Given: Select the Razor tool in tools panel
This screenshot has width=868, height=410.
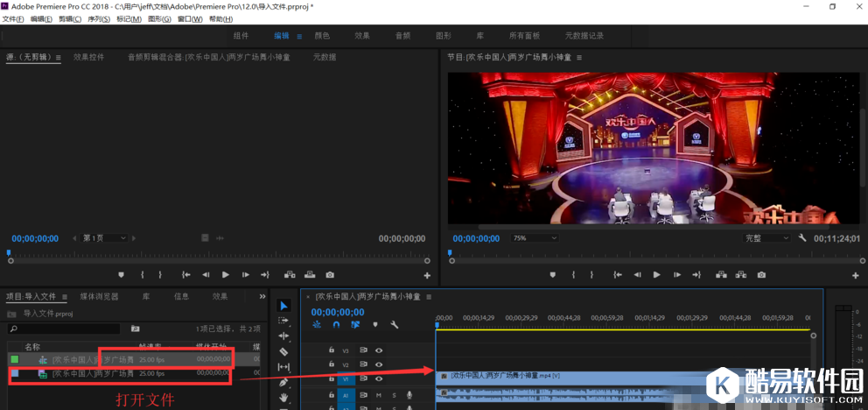Looking at the screenshot, I should [x=283, y=351].
